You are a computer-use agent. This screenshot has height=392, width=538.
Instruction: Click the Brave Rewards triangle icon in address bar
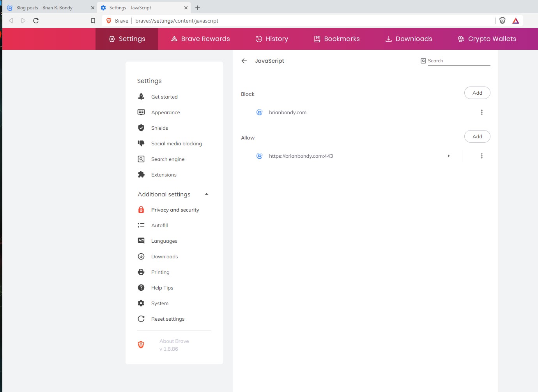coord(516,21)
